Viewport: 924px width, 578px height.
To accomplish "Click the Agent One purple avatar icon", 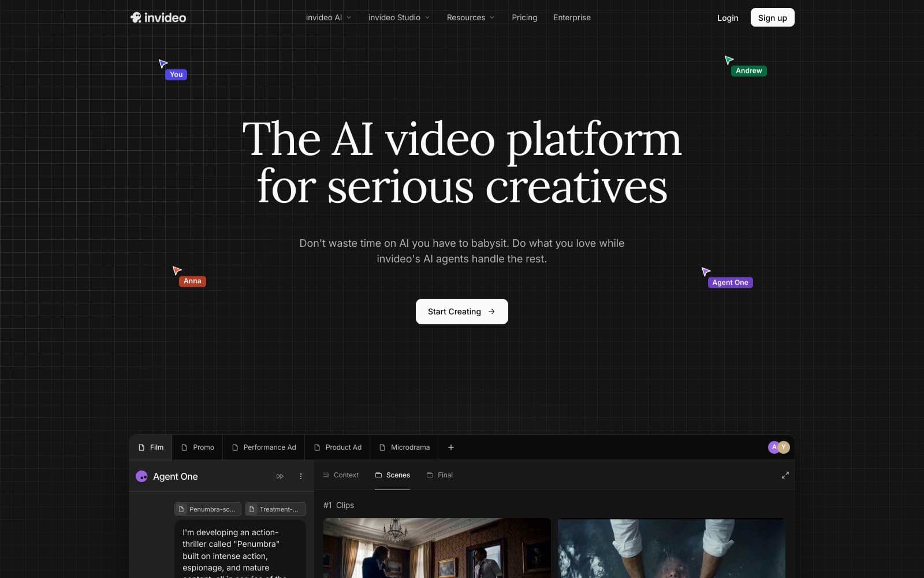I will point(141,476).
